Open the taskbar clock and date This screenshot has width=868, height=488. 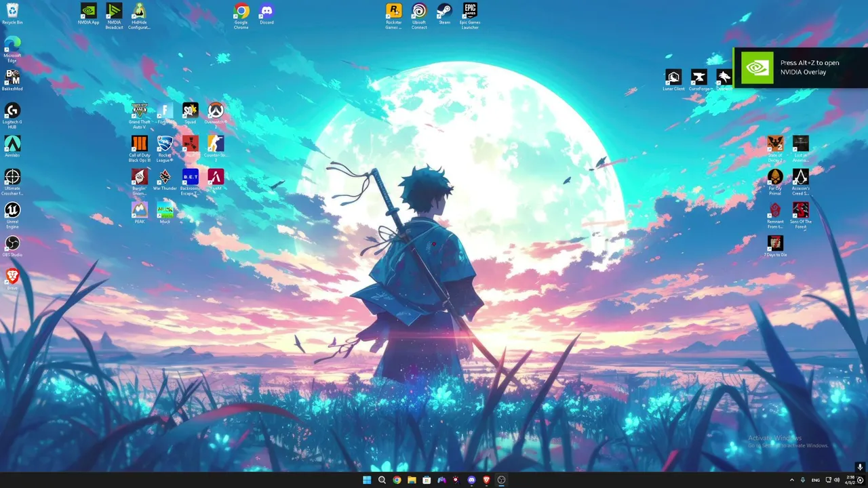point(850,480)
